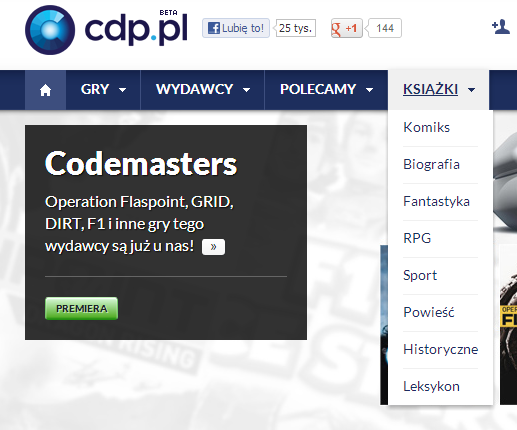
Task: Click the cdp.pl logo
Action: click(x=106, y=30)
